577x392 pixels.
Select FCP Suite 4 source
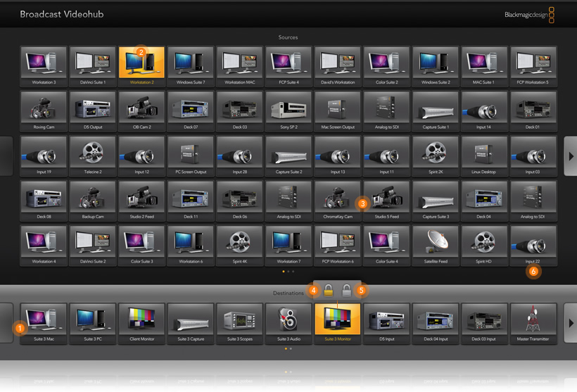288,66
